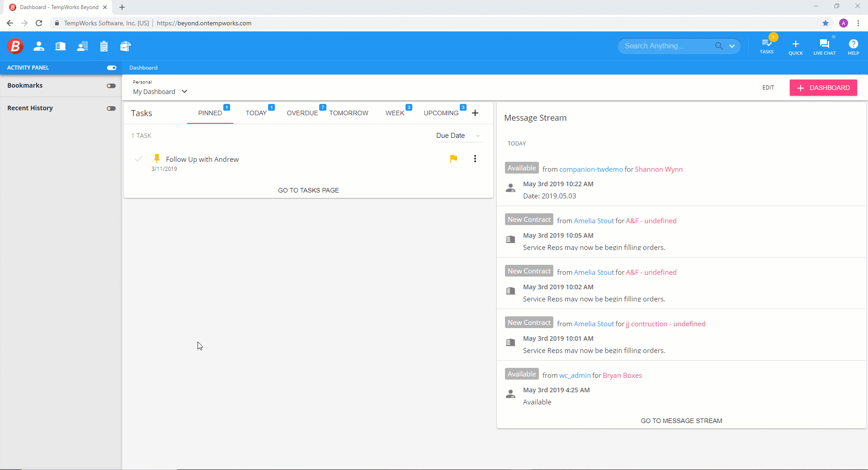Toggle the Activity Panel switch
The height and width of the screenshot is (470, 868).
[x=112, y=68]
